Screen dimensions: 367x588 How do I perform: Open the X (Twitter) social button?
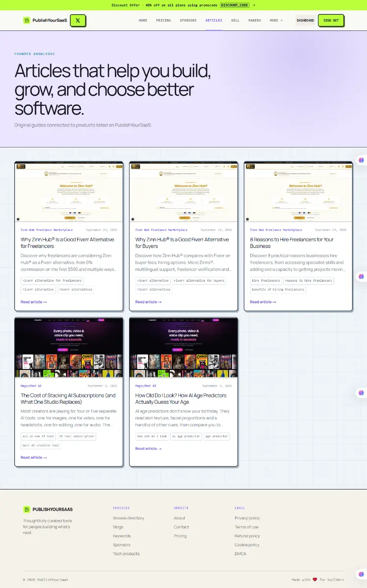click(78, 21)
